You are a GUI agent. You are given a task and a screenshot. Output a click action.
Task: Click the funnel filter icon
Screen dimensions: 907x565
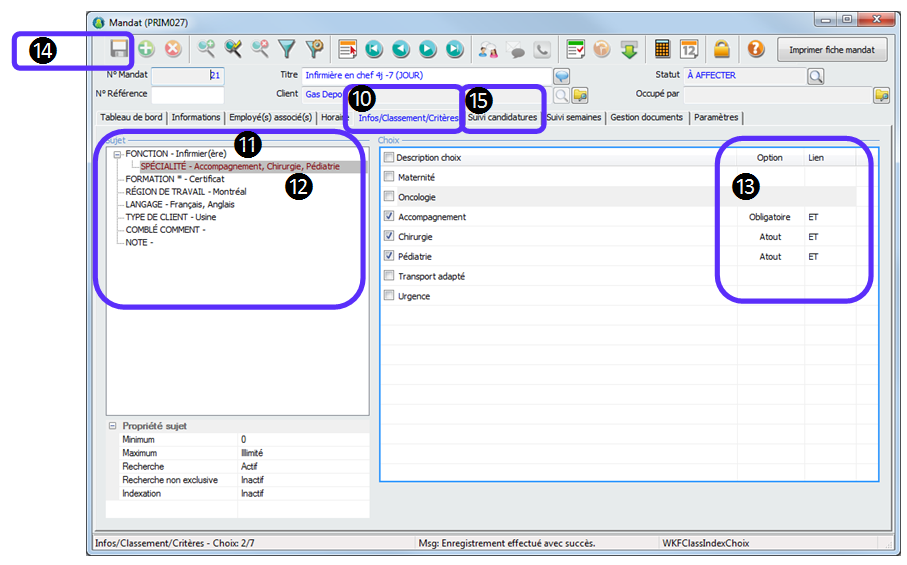point(287,49)
